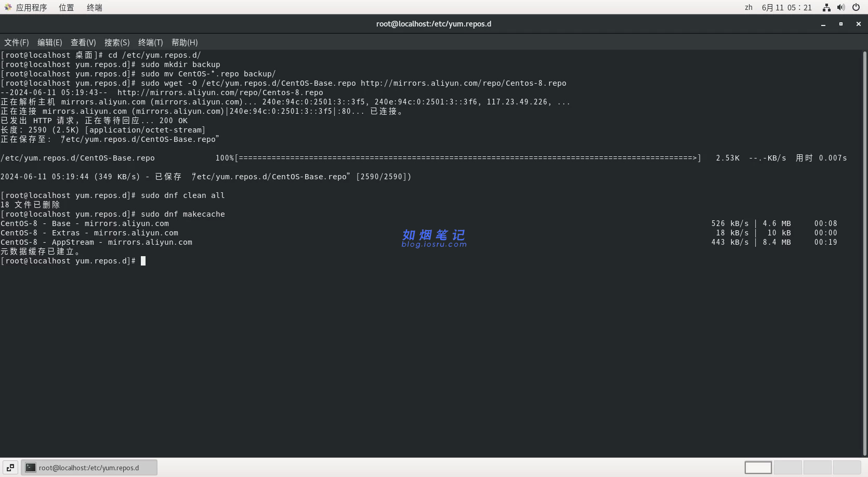
Task: Open the 帮助(H) menu
Action: (185, 43)
